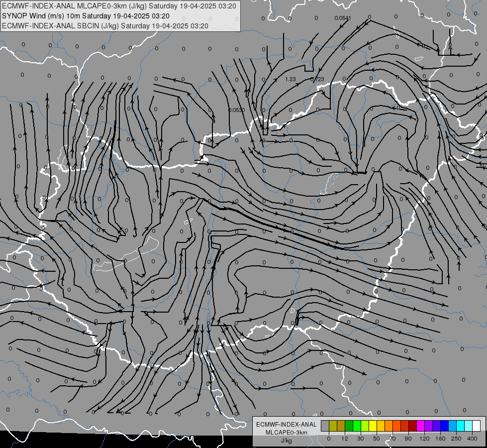
Task: Click the legend scale label 30
Action: [x=360, y=439]
